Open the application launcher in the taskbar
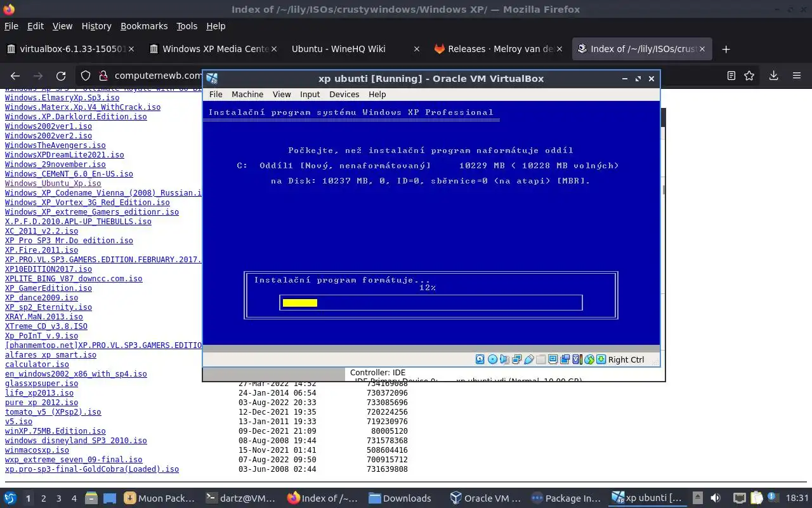 (x=10, y=498)
